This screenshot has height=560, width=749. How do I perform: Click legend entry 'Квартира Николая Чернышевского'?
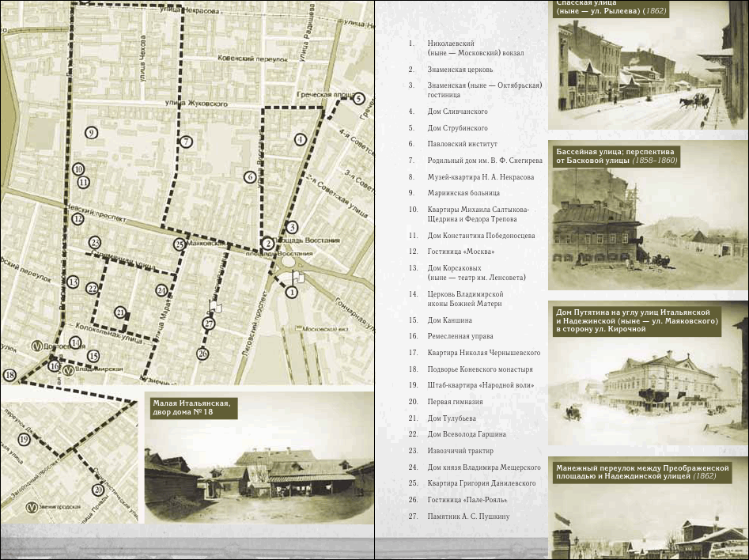[484, 353]
